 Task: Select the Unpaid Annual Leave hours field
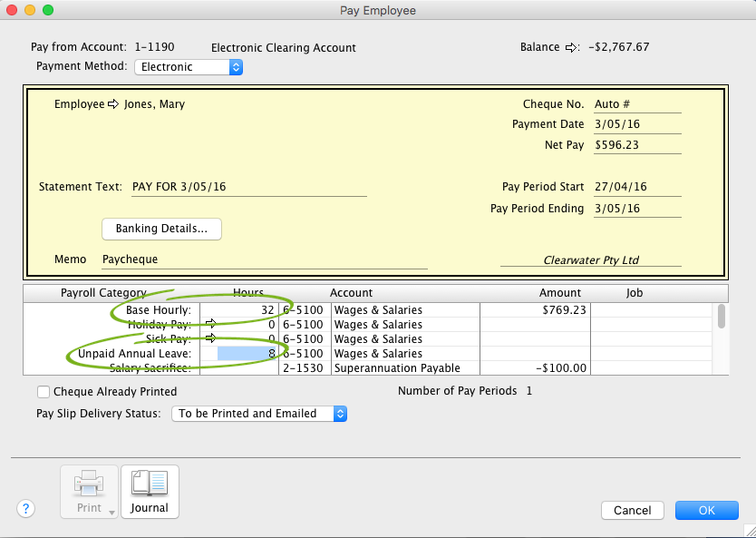(x=247, y=353)
